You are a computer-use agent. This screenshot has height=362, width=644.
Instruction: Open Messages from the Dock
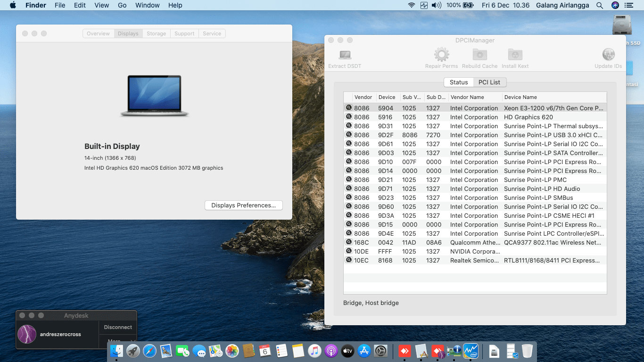pyautogui.click(x=199, y=351)
